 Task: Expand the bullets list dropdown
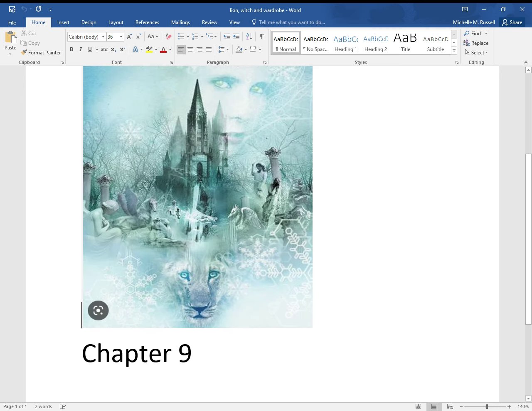pos(188,37)
